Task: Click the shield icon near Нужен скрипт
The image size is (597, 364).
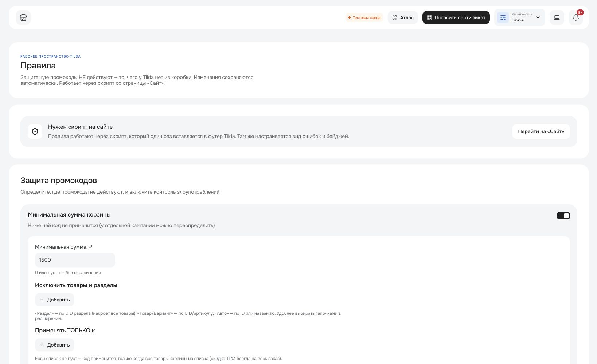Action: pos(35,131)
